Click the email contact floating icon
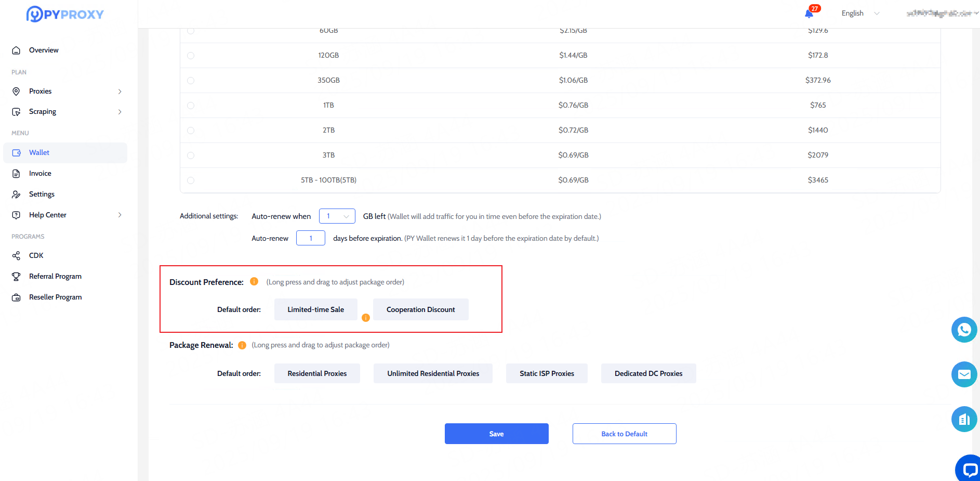Image resolution: width=980 pixels, height=481 pixels. pyautogui.click(x=964, y=374)
